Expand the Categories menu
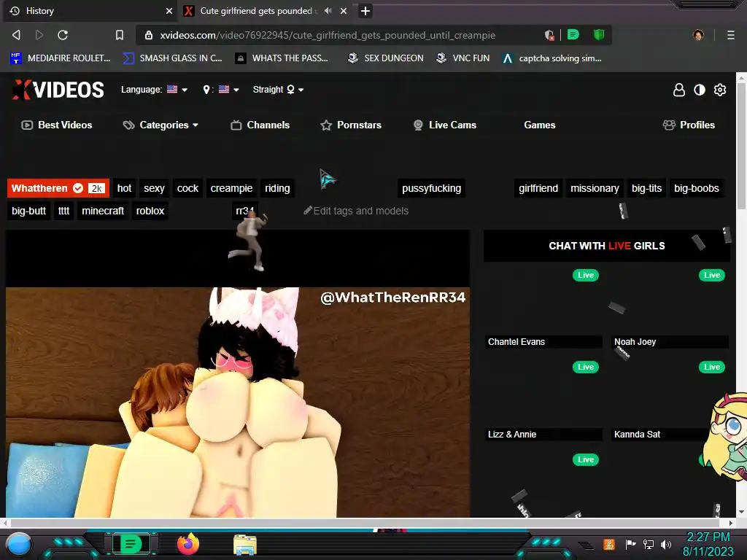This screenshot has width=747, height=560. (x=160, y=125)
